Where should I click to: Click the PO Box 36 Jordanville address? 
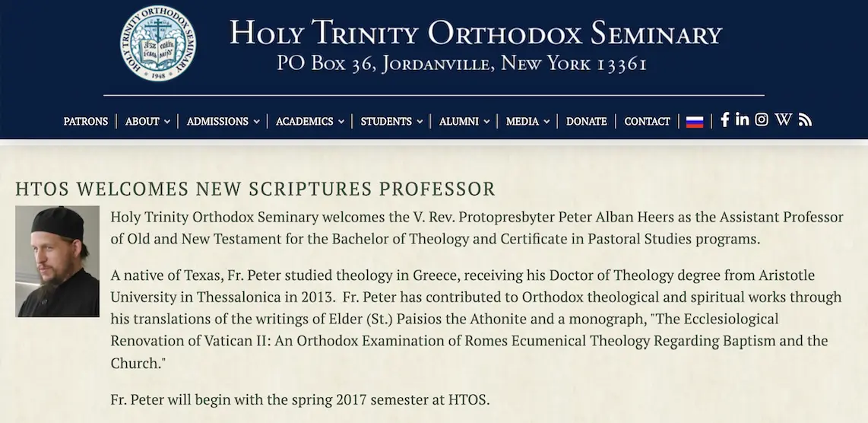click(461, 64)
